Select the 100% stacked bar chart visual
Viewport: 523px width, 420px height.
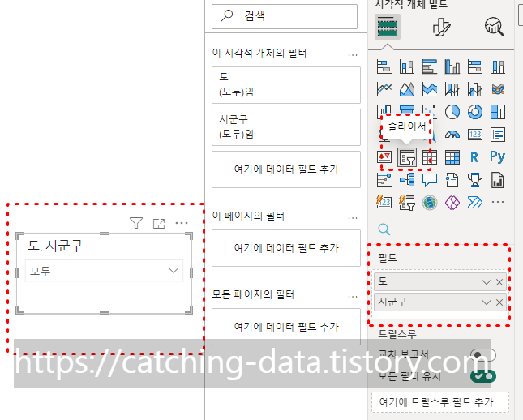click(x=474, y=66)
